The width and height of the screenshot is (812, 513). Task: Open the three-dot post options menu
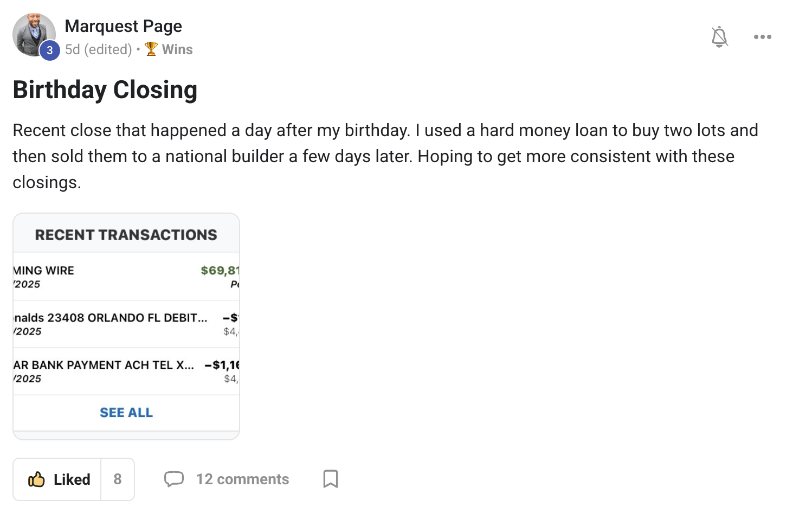click(x=762, y=37)
